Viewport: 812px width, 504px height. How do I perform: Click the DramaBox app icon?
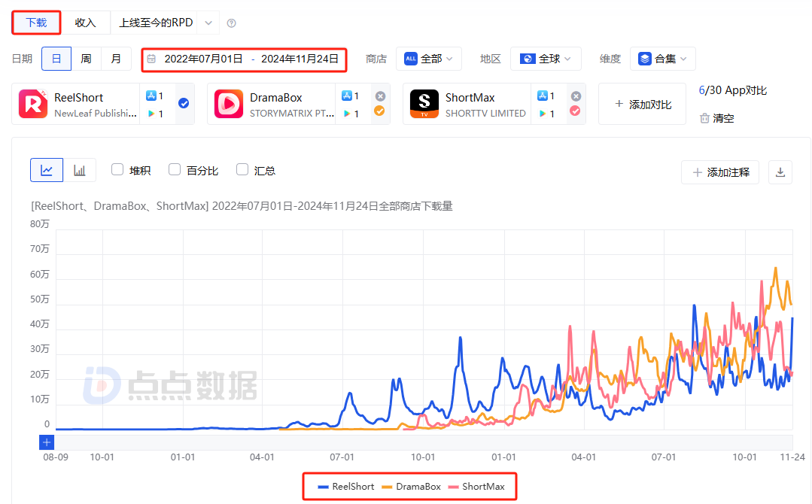tap(228, 104)
